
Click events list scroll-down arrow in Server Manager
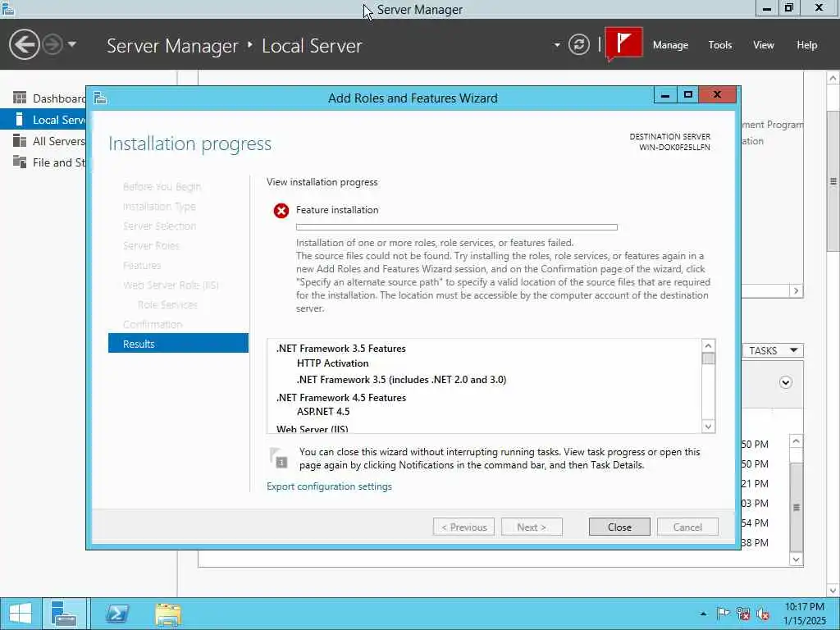(796, 559)
